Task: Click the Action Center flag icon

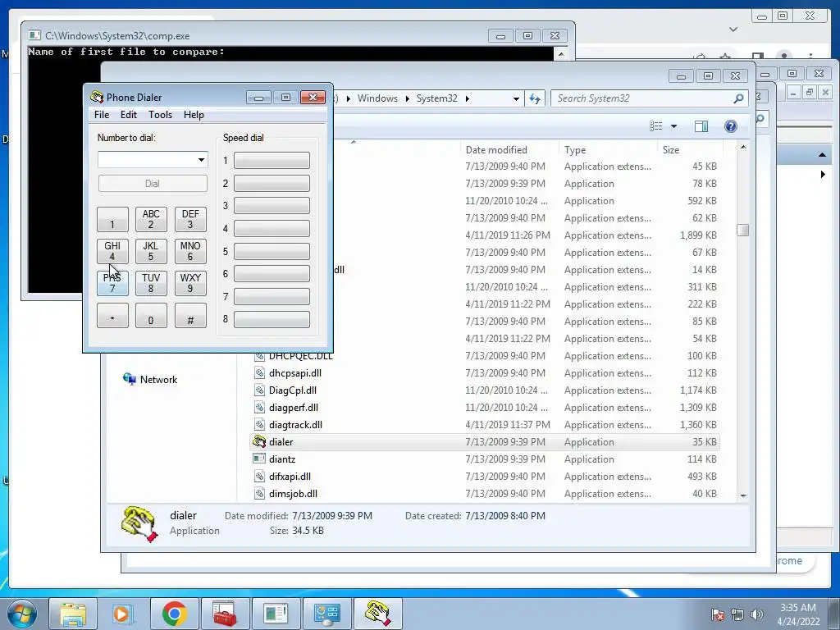Action: click(x=718, y=614)
